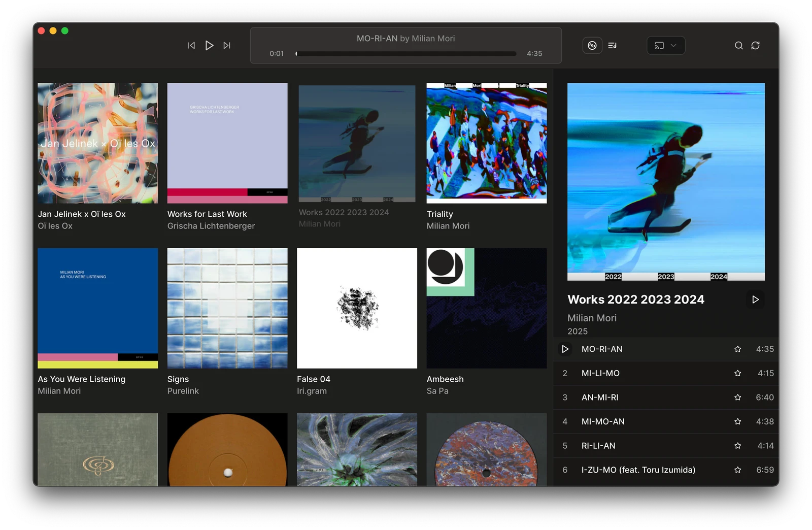
Task: Play the Works 2022 2023 2024 album
Action: (x=755, y=300)
